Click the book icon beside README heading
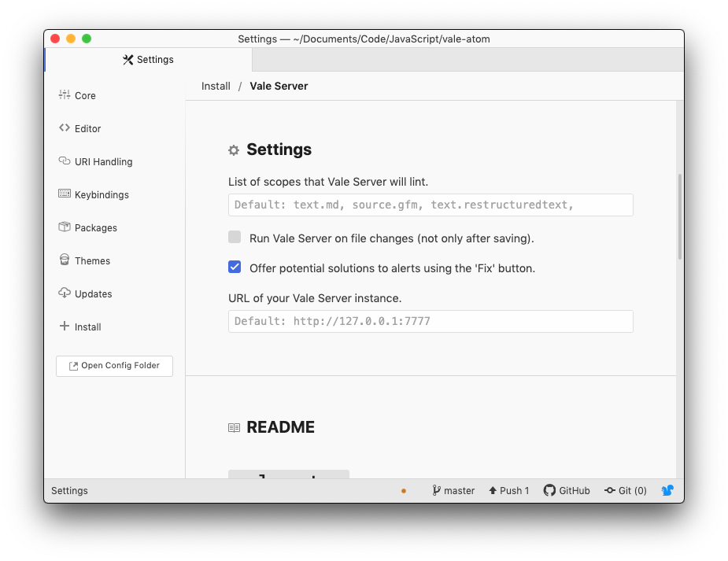Image resolution: width=728 pixels, height=561 pixels. (234, 427)
